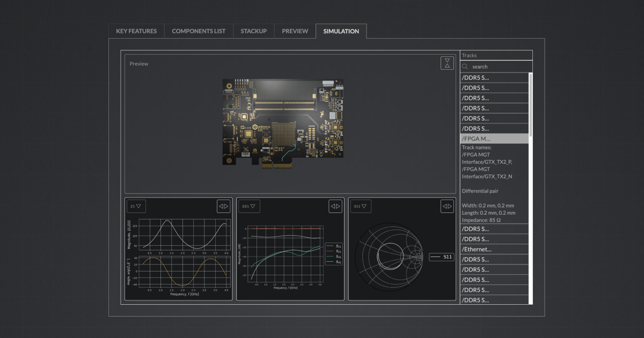The height and width of the screenshot is (338, 644).
Task: Click the "Impedance: 85 Ω" value
Action: point(481,220)
